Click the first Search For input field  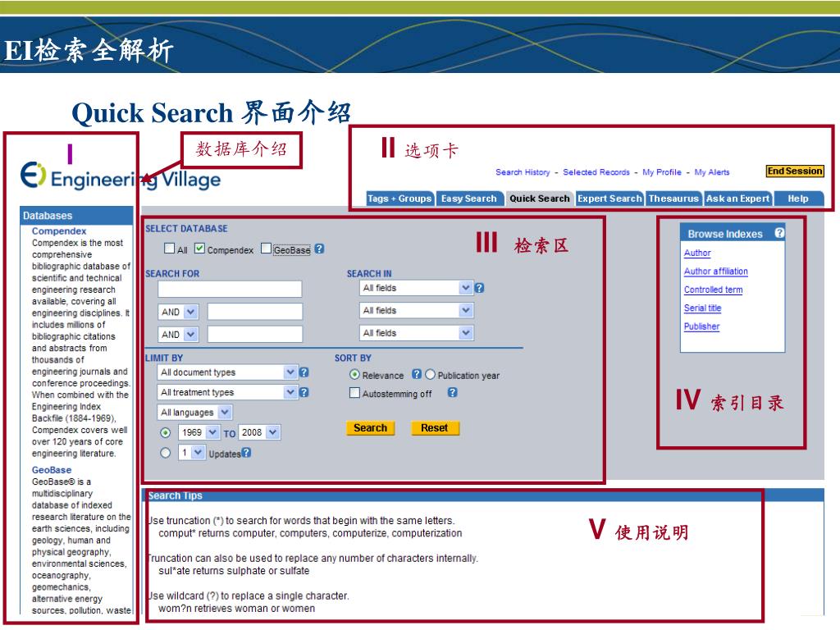[x=230, y=289]
